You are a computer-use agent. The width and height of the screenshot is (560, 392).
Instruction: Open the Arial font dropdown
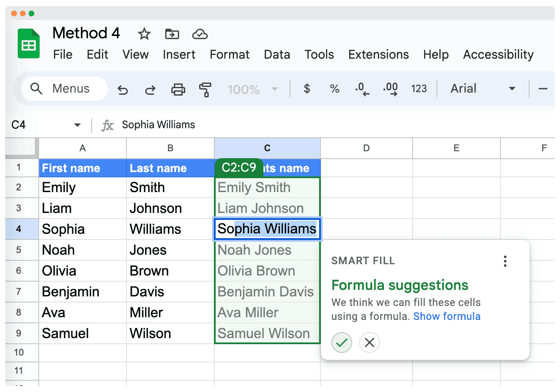[x=483, y=89]
